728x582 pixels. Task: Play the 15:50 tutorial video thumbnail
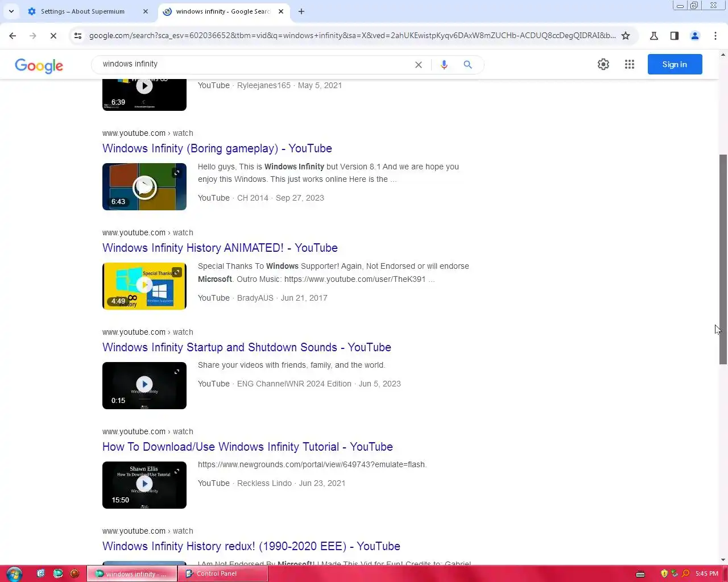[x=144, y=485]
